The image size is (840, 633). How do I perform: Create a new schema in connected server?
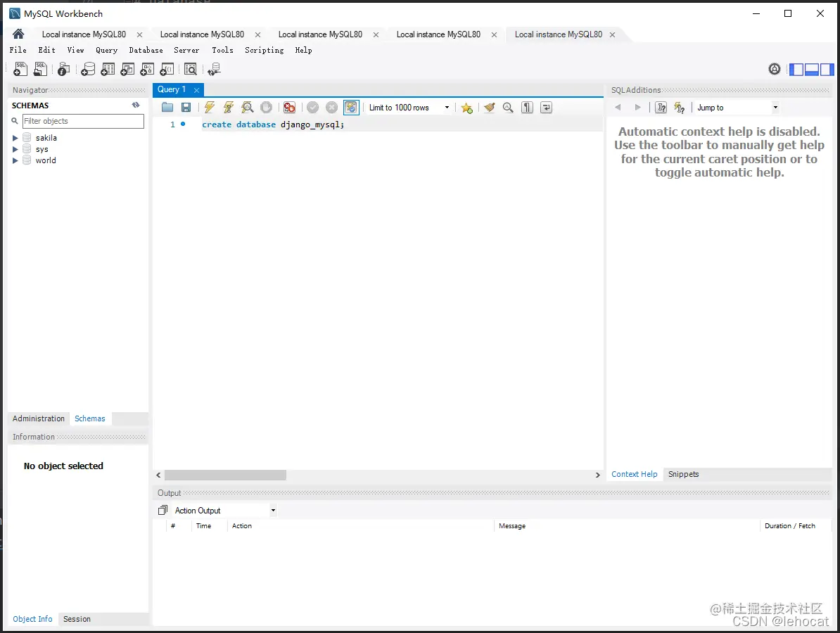pyautogui.click(x=88, y=69)
